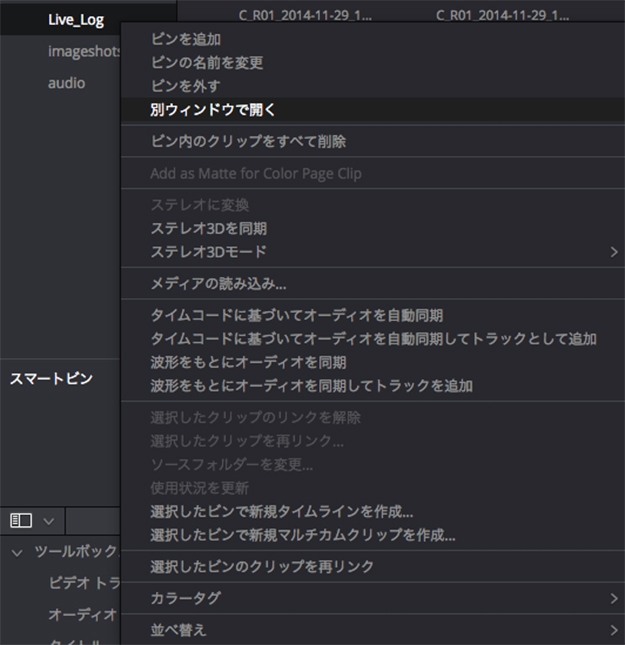Expand the カラータグ submenu
625x645 pixels.
pyautogui.click(x=614, y=598)
